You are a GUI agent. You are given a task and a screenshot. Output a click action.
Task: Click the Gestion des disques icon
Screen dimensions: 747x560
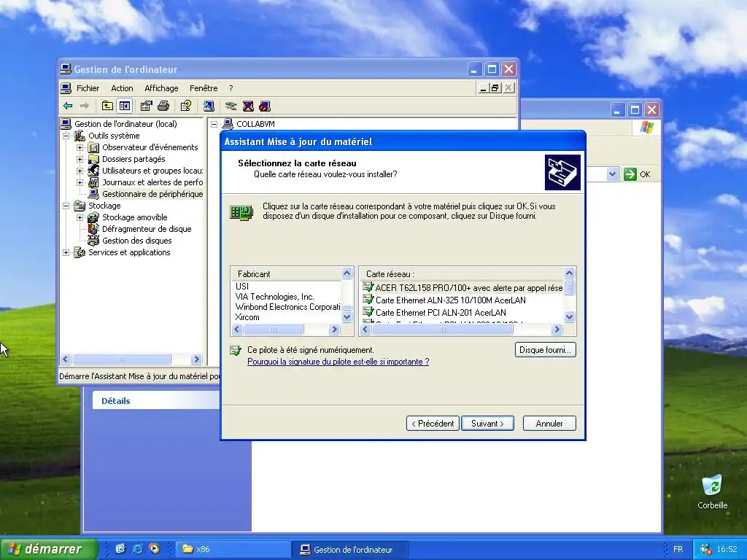click(x=94, y=241)
